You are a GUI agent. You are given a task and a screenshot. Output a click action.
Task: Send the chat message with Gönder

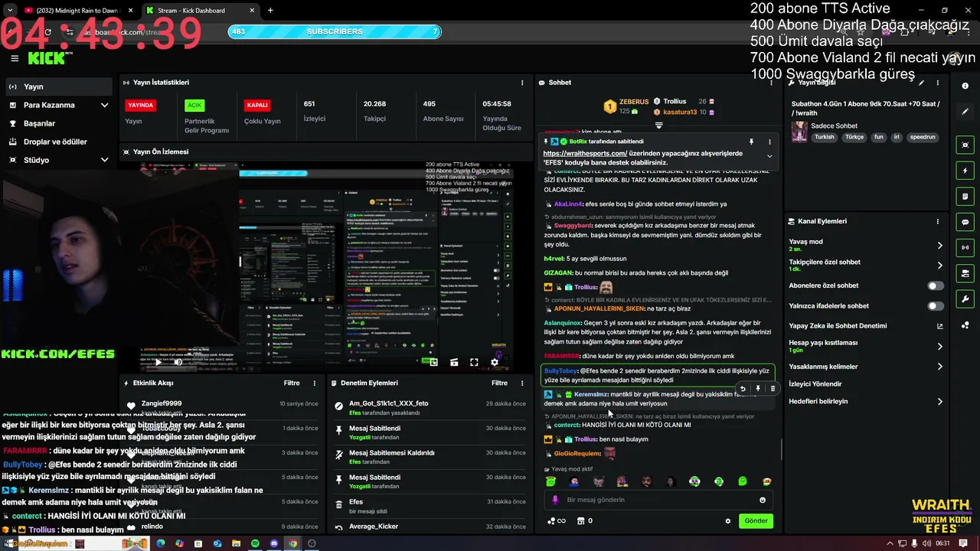coord(756,521)
